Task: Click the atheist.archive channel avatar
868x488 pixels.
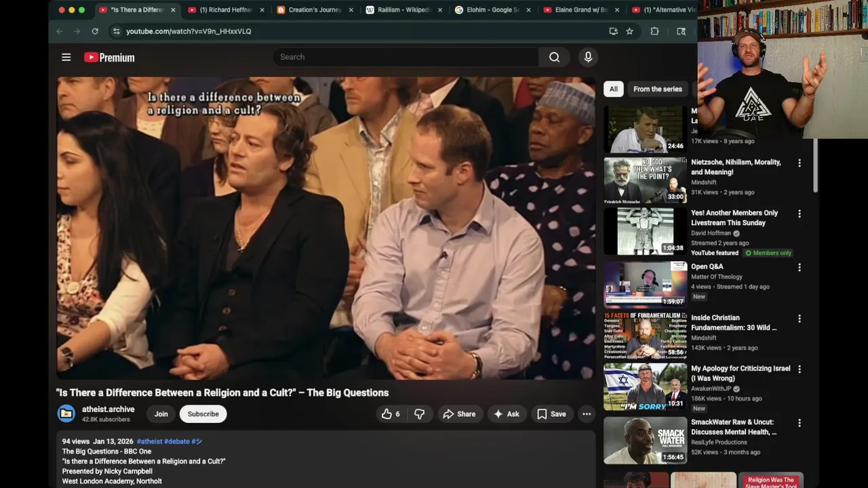Action: pos(66,413)
